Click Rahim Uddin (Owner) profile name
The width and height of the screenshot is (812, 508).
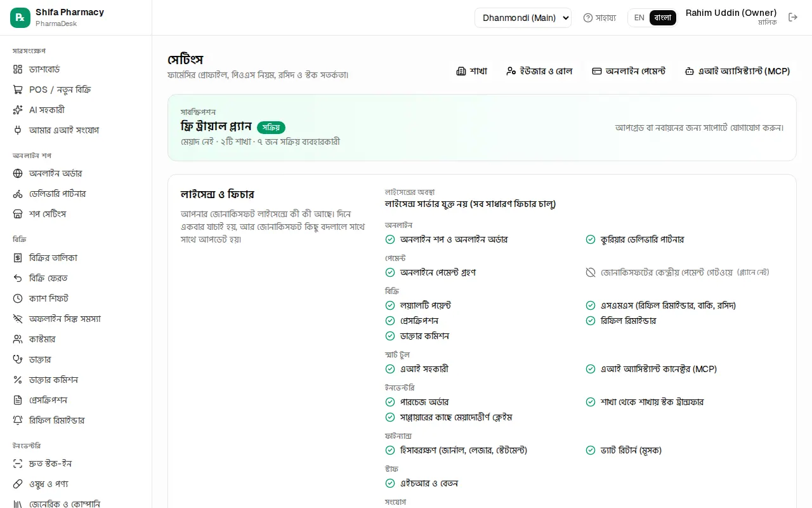point(731,13)
